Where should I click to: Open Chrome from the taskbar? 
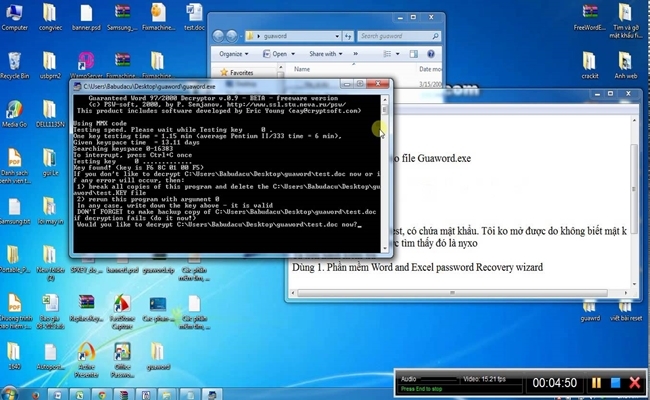point(102,394)
